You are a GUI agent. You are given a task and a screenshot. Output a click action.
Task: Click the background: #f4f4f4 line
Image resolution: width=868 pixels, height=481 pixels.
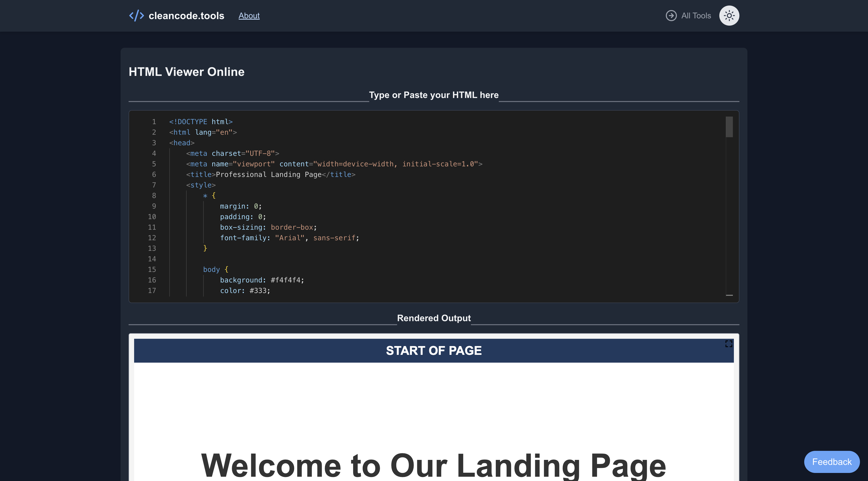[x=262, y=280]
